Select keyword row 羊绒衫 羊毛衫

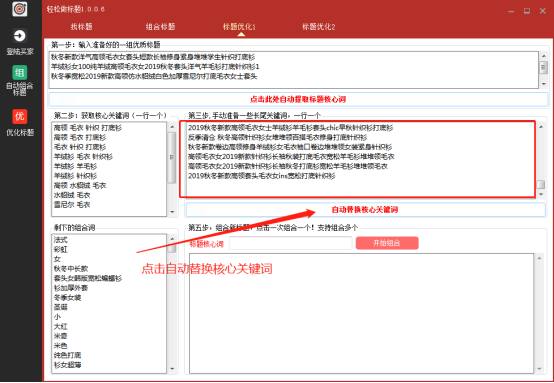(75, 166)
